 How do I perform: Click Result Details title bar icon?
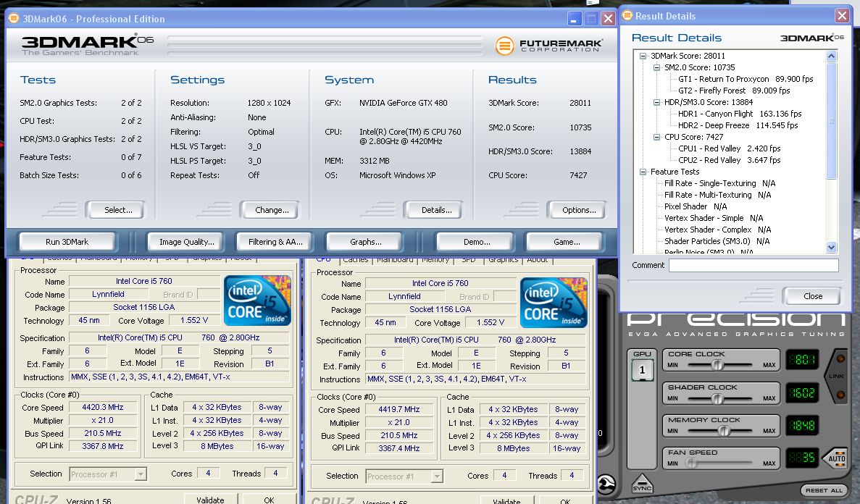(x=627, y=16)
